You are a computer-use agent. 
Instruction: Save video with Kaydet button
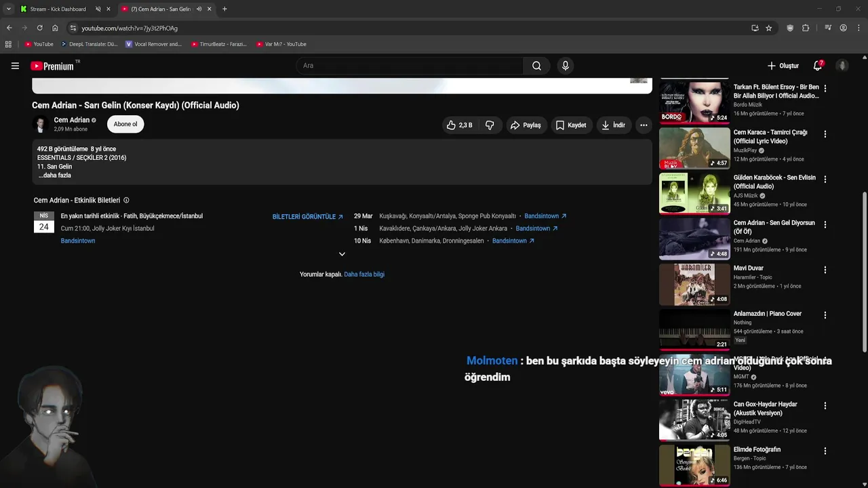(570, 125)
